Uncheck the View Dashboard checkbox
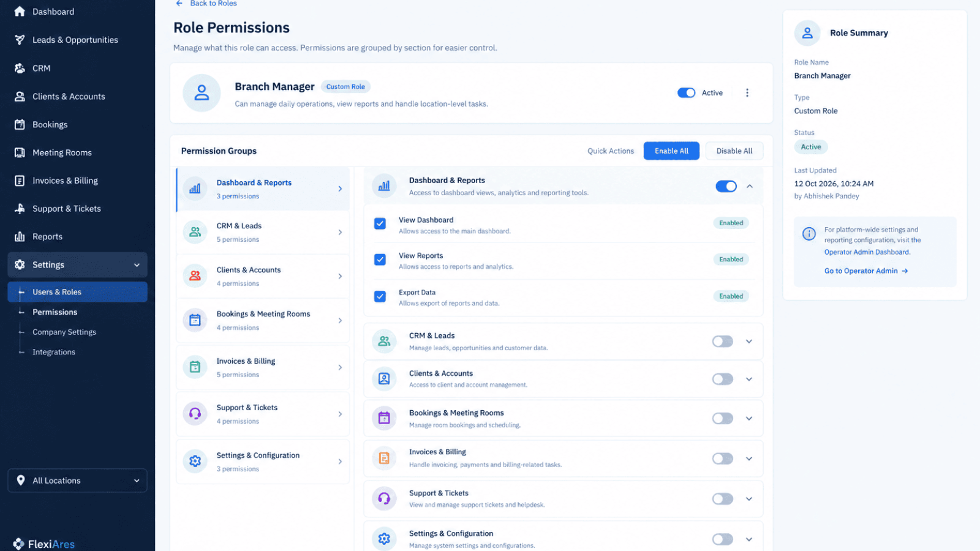The height and width of the screenshot is (551, 980). [x=380, y=223]
